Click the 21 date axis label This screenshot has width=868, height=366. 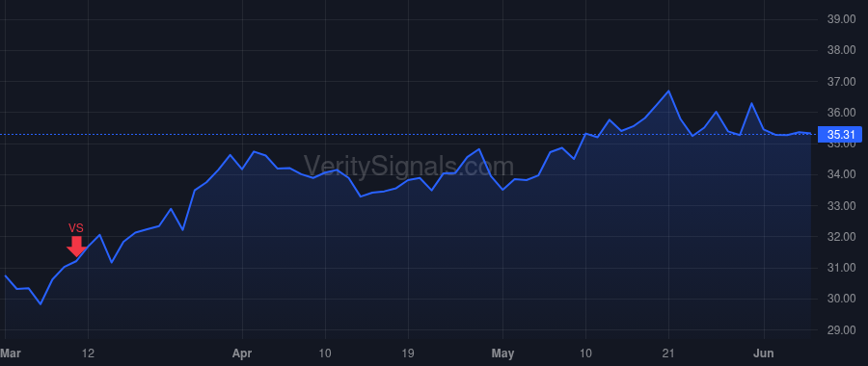point(668,353)
